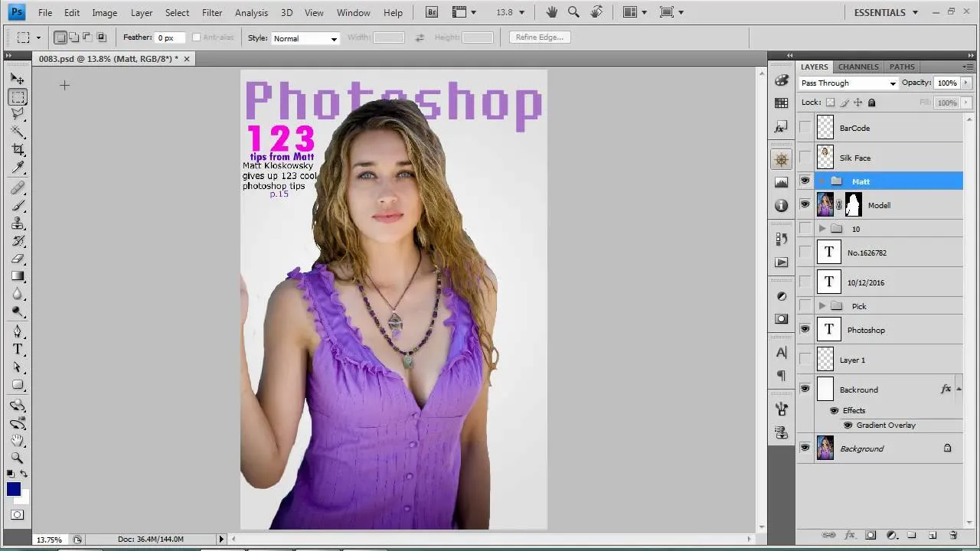980x551 pixels.
Task: Select the Move tool
Action: point(18,79)
